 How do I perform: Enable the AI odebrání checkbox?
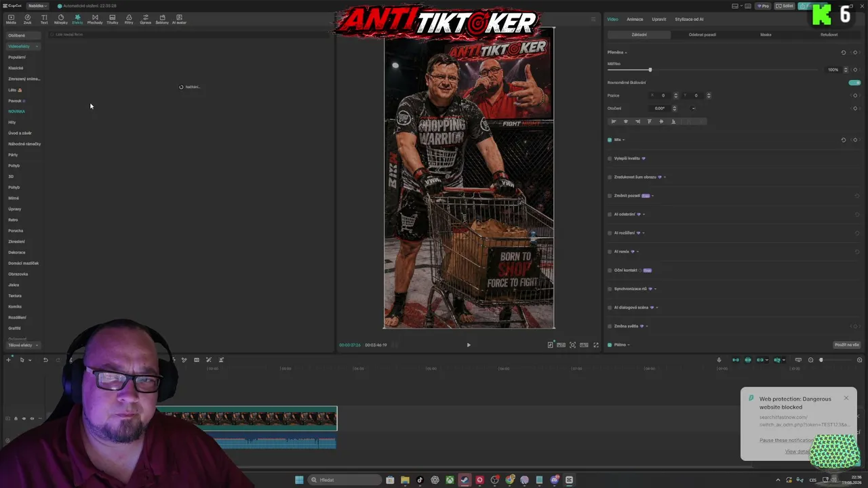click(610, 214)
